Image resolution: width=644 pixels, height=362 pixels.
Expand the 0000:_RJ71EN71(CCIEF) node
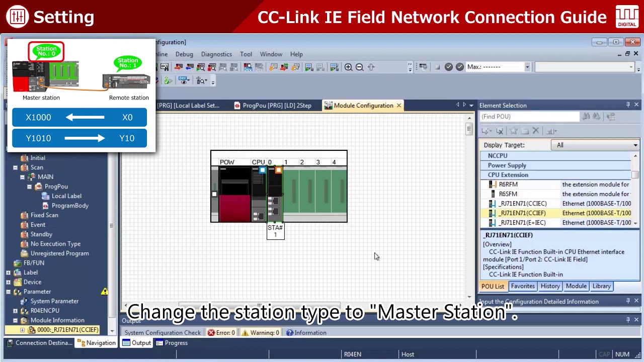[22, 330]
